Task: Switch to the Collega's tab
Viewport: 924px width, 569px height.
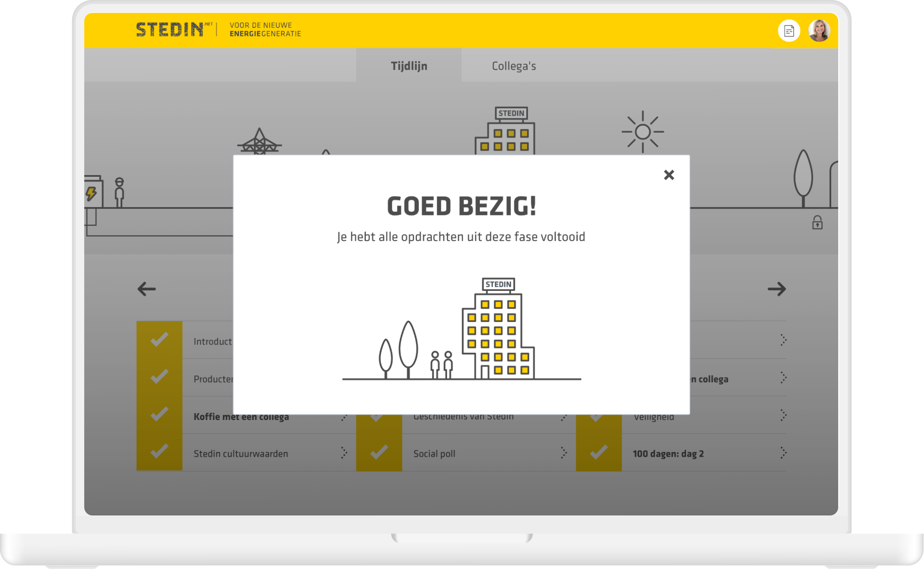Action: 513,66
